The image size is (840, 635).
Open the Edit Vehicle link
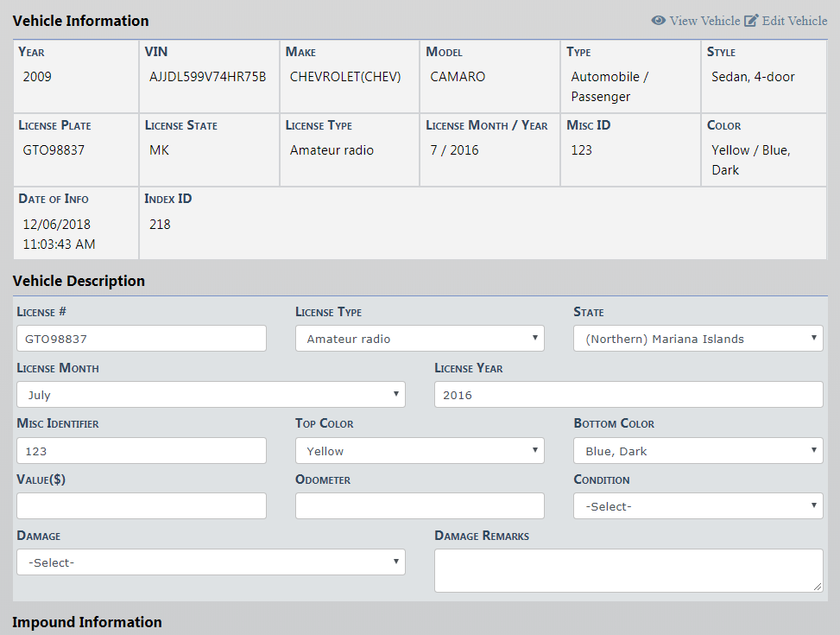point(794,21)
